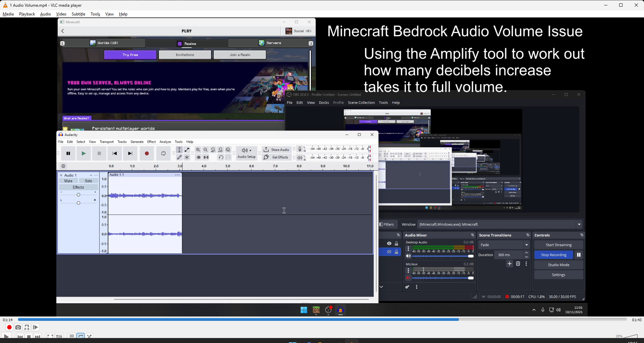Viewport: 644px width, 343px height.
Task: Set the A-B loop points button
Action: 27,327
